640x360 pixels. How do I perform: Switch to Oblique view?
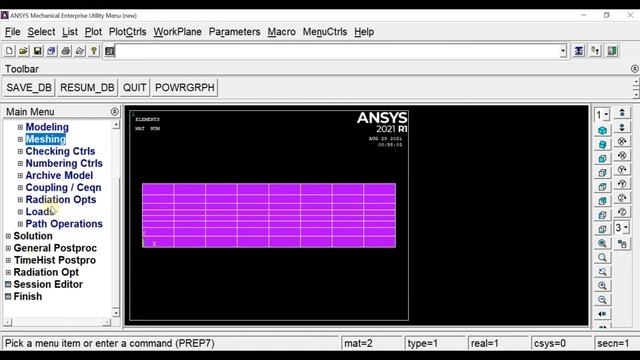point(602,144)
